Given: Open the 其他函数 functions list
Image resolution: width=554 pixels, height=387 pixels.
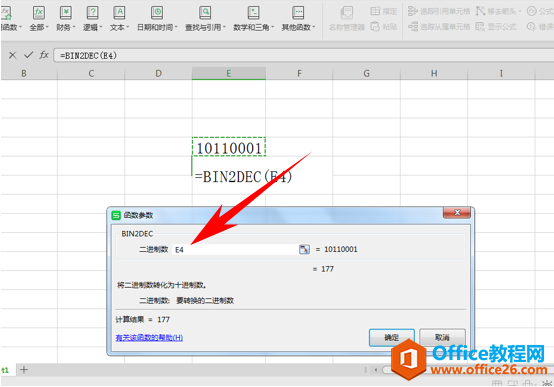Looking at the screenshot, I should point(298,18).
